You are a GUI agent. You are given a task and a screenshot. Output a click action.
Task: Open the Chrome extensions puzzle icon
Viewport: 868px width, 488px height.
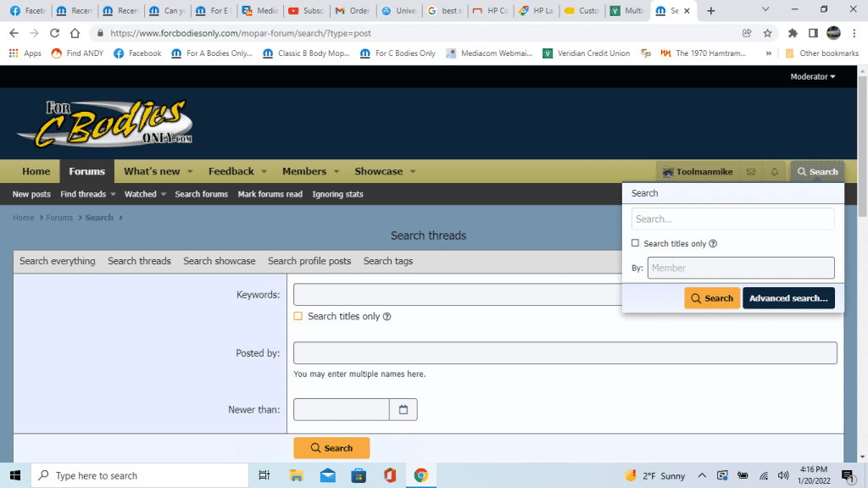pyautogui.click(x=793, y=33)
